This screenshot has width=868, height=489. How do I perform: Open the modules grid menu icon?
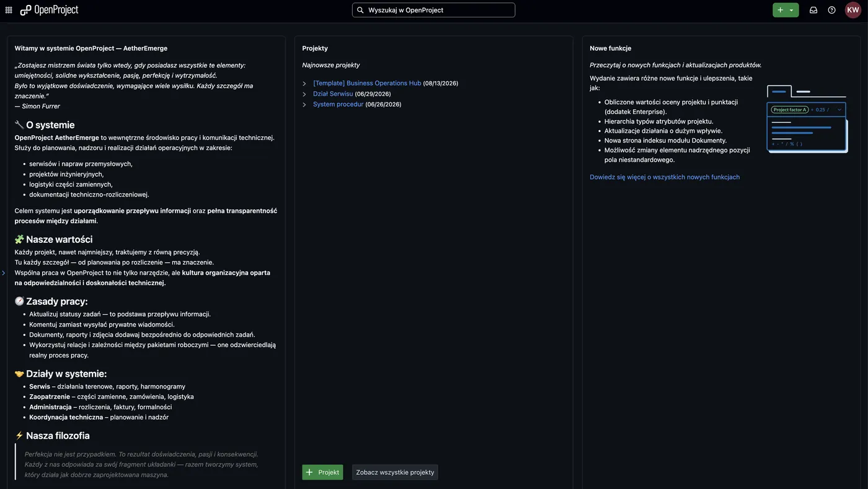[x=9, y=10]
